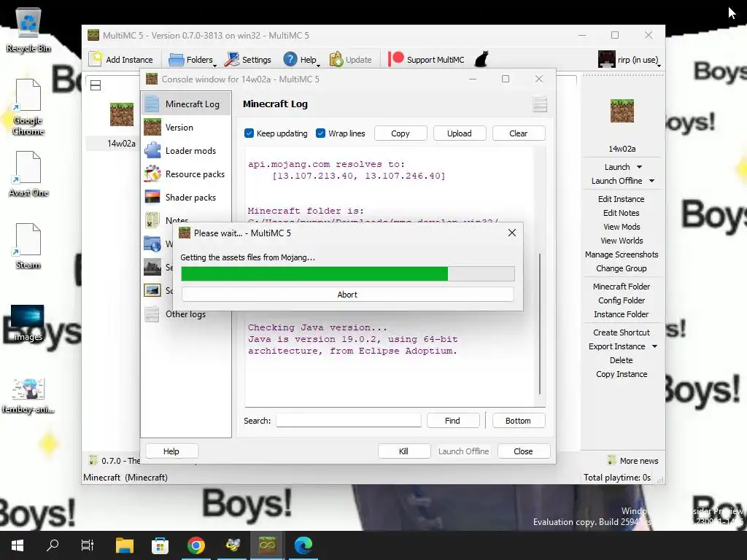This screenshot has width=747, height=560.
Task: Click the console window Help button
Action: pos(171,451)
